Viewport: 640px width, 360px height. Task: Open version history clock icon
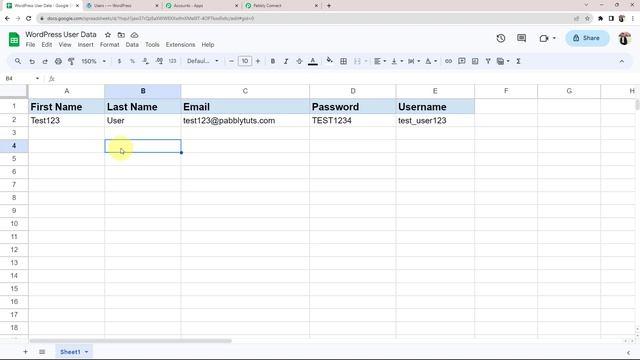click(501, 38)
